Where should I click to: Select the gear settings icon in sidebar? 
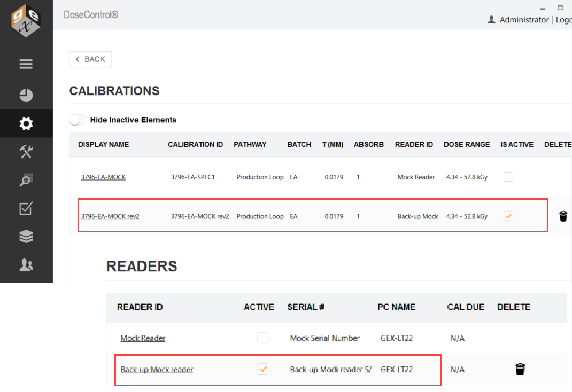(26, 123)
